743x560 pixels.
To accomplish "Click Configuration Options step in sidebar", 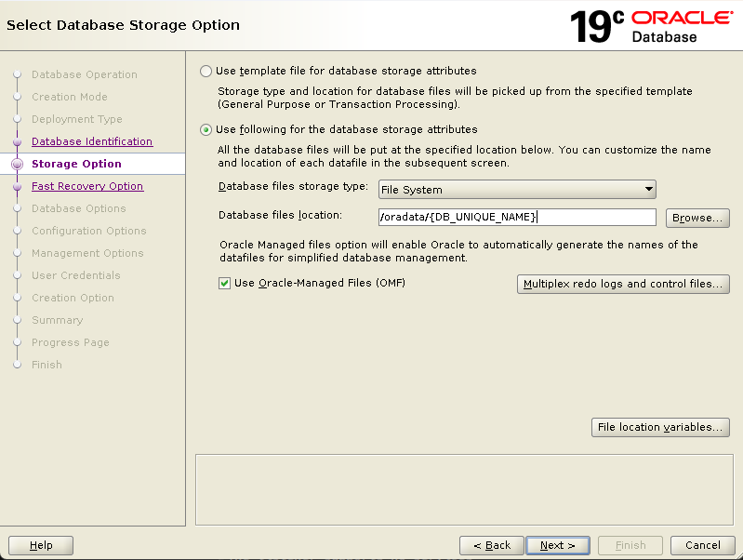I will coord(89,231).
